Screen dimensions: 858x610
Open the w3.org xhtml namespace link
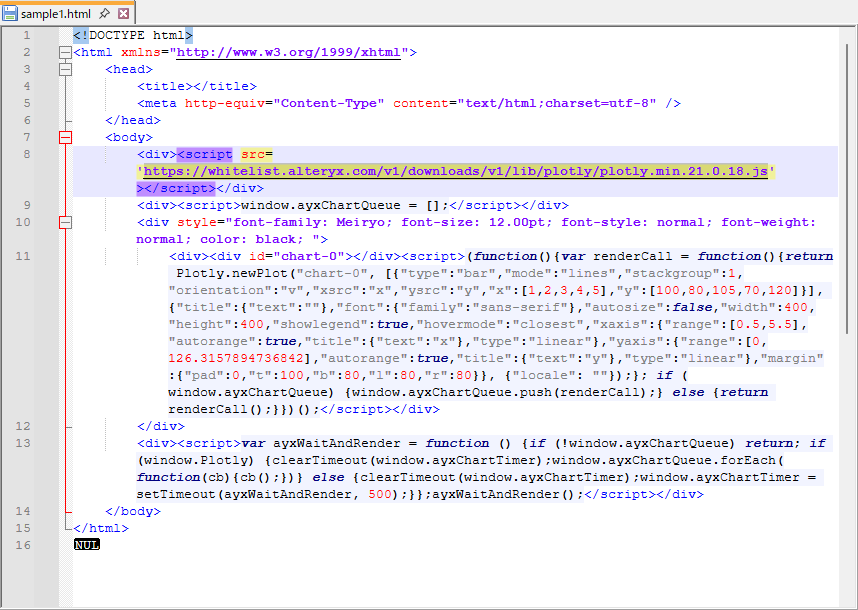point(288,52)
